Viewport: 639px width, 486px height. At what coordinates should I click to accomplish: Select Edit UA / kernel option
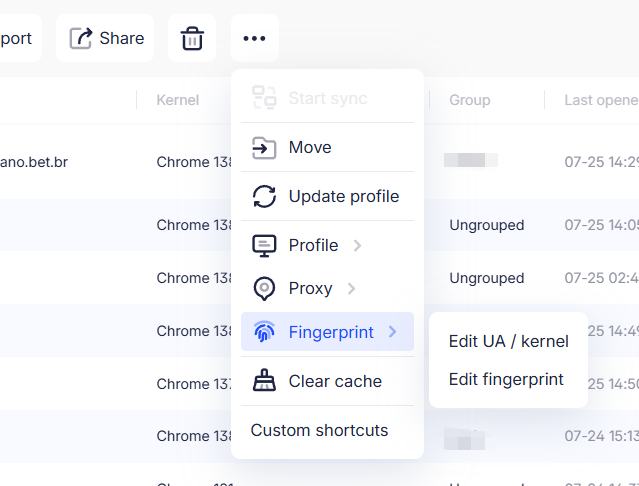pos(508,341)
